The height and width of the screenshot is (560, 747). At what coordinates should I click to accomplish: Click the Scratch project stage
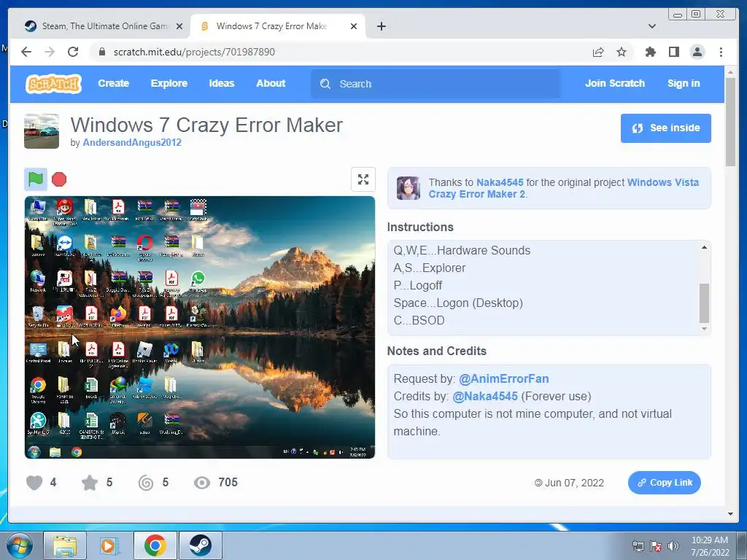pos(200,327)
